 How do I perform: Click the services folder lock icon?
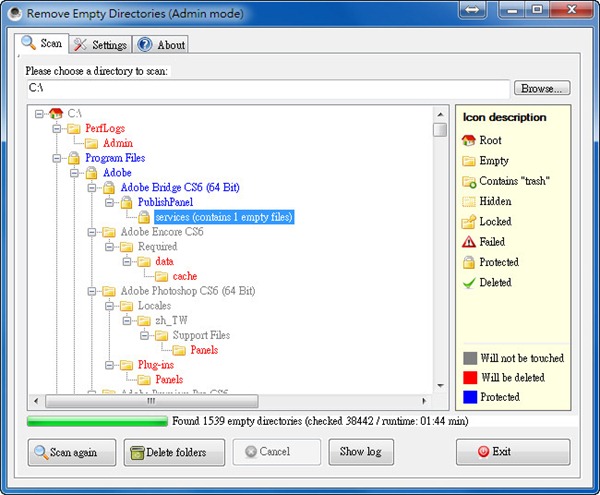(144, 217)
